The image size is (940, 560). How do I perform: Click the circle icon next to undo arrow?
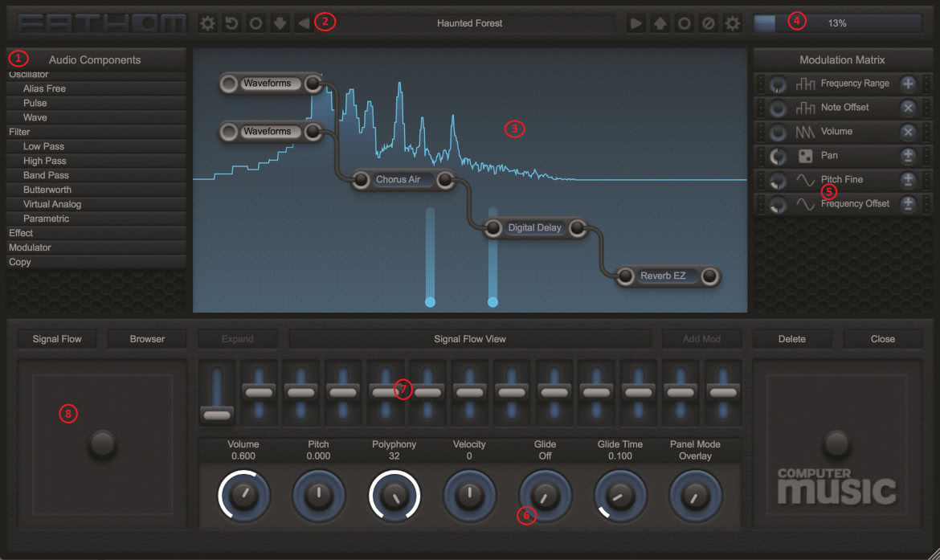click(256, 23)
